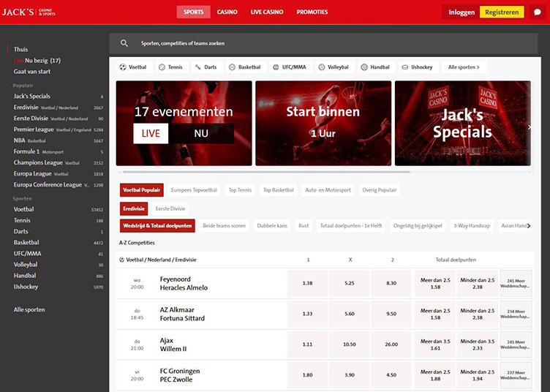Select the Top Tennis tab

[240, 190]
